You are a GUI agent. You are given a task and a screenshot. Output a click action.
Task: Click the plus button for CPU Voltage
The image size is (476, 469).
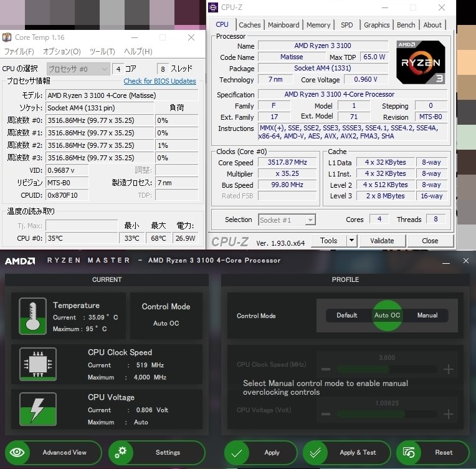click(449, 414)
